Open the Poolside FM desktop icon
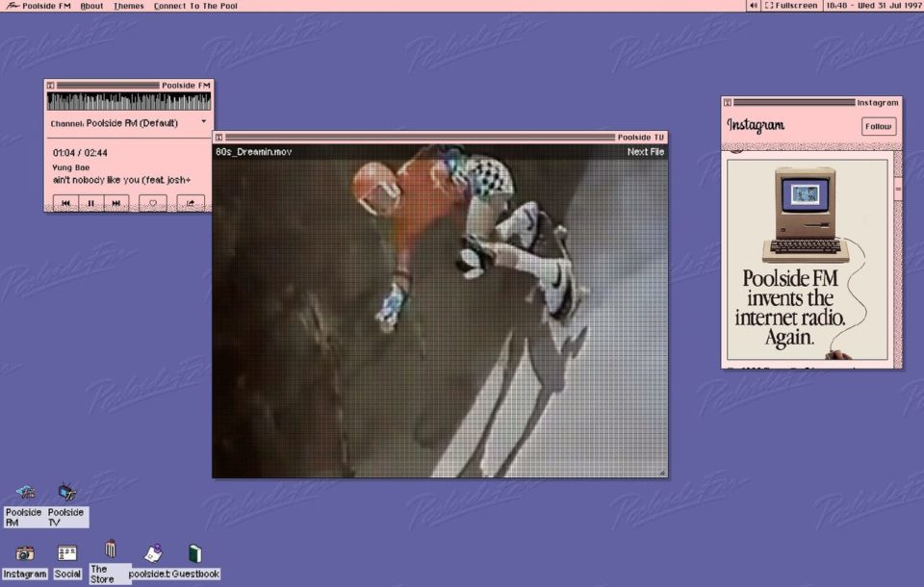924x587 pixels. point(24,505)
